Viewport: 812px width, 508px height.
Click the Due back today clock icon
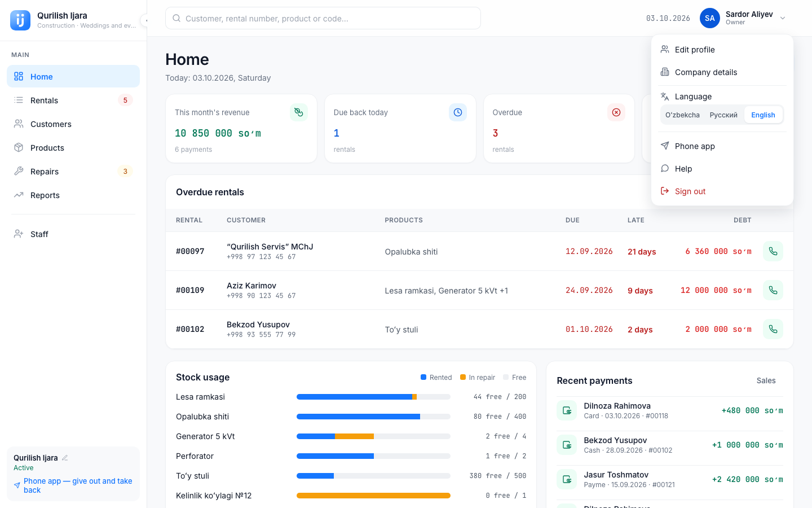tap(458, 112)
